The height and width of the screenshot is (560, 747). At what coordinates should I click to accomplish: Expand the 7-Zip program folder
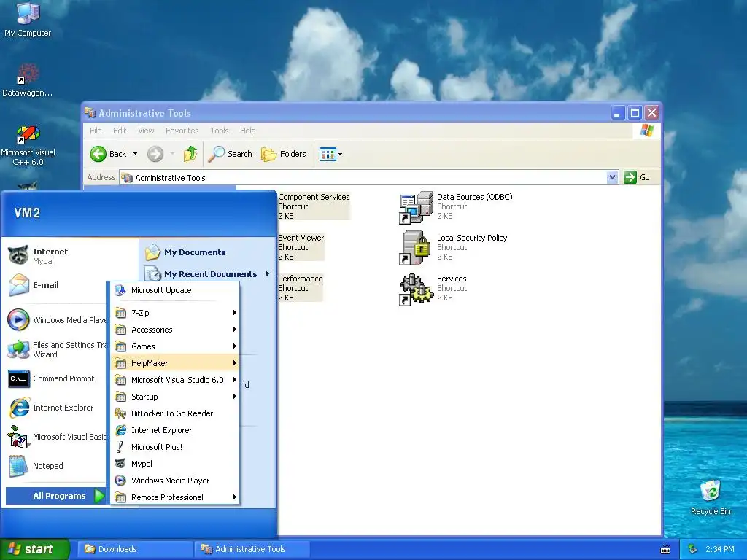(175, 313)
